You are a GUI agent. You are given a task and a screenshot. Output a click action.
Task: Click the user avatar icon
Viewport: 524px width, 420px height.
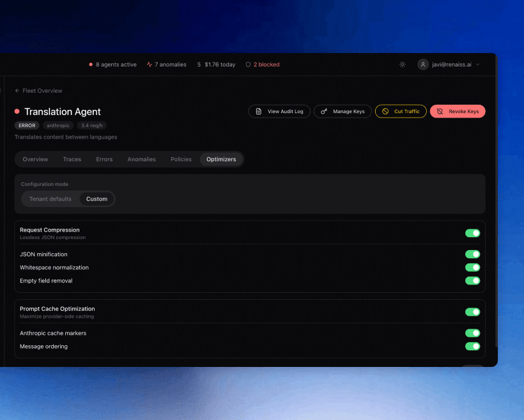pos(423,65)
